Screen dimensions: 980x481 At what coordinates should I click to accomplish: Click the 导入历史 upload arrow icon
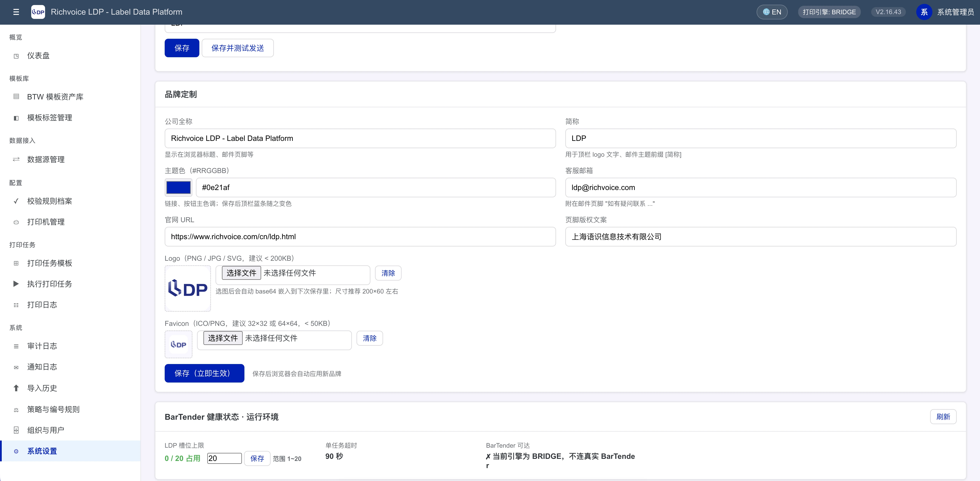(x=16, y=388)
